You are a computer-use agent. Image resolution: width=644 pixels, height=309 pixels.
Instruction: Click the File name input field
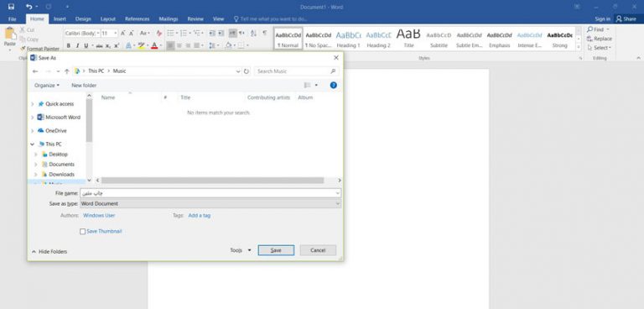[x=210, y=193]
